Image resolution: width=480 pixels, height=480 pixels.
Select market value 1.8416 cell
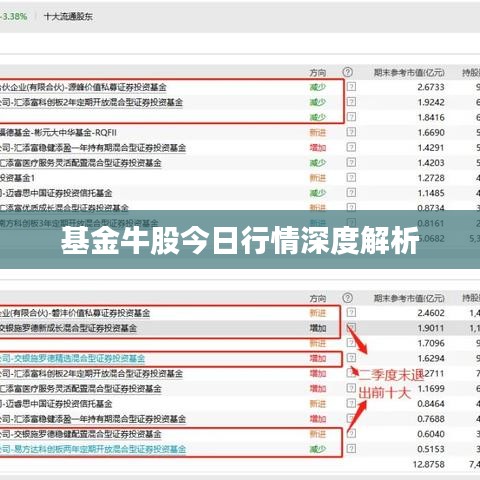(431, 117)
